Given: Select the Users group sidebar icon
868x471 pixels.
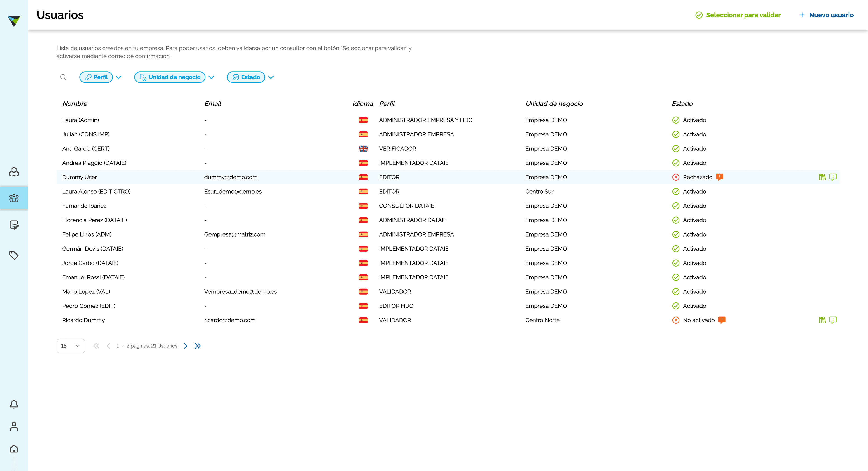Looking at the screenshot, I should [14, 198].
